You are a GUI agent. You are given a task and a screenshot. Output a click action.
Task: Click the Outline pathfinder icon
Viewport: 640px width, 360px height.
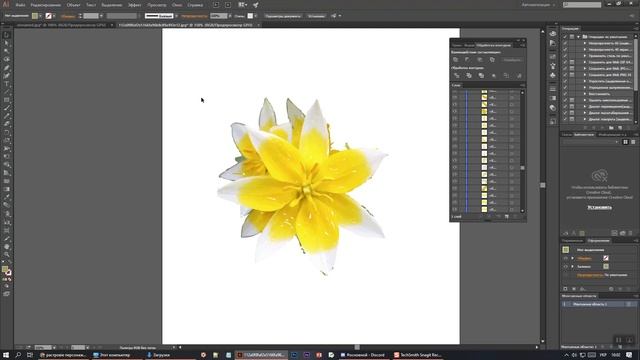(506, 76)
